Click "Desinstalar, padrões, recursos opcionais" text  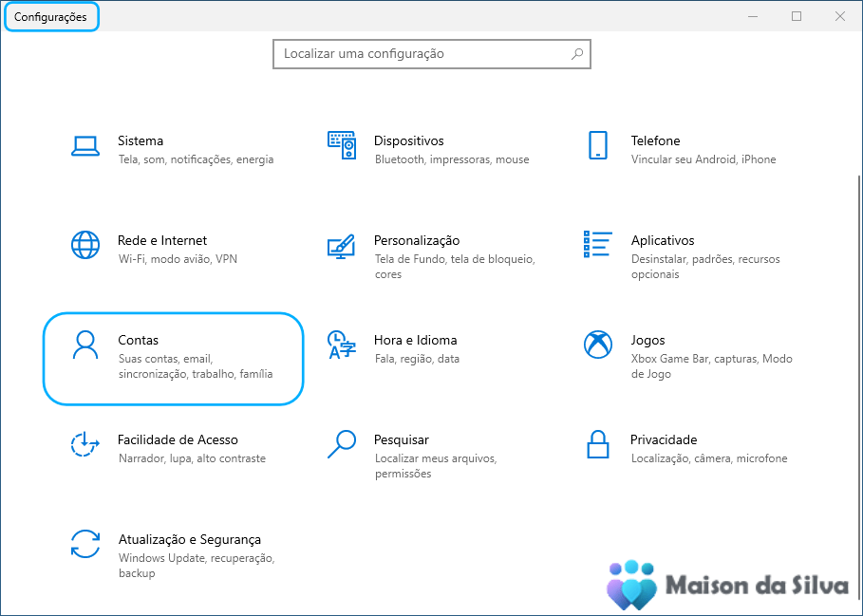pos(705,267)
